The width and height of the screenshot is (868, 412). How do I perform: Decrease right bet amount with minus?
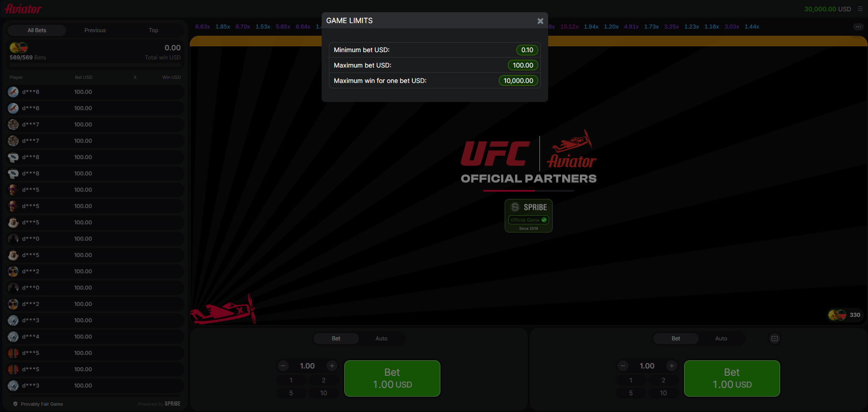coord(623,366)
